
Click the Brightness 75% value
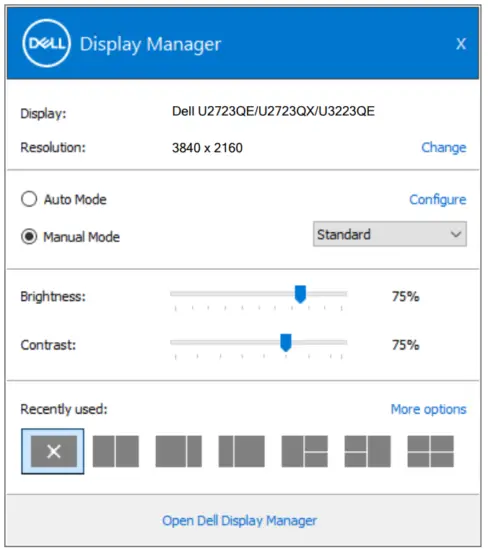click(x=406, y=296)
